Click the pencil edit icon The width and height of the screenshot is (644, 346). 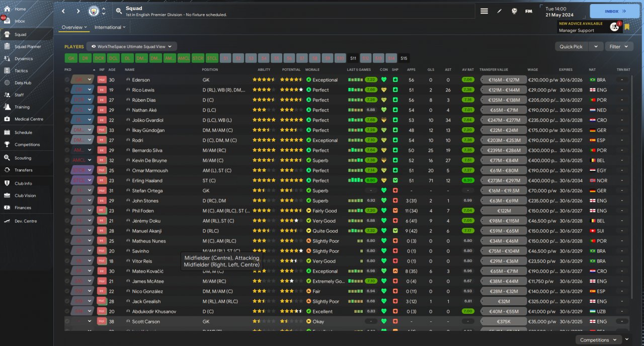tap(499, 11)
